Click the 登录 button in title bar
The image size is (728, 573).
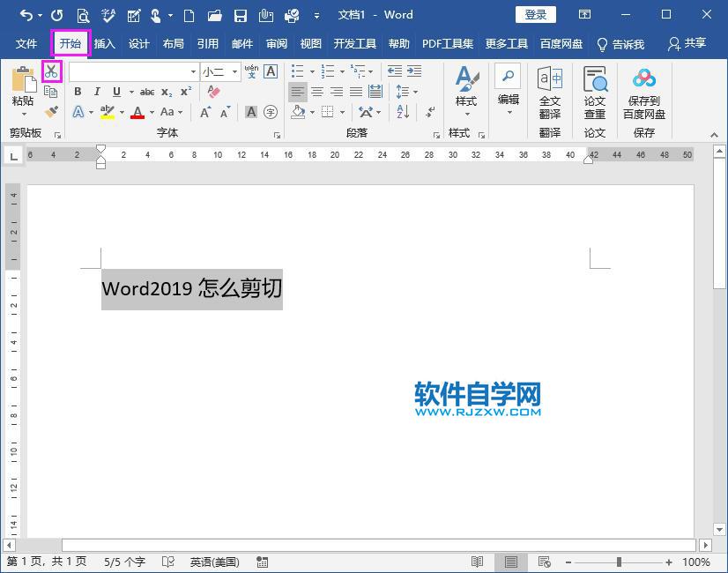point(535,14)
